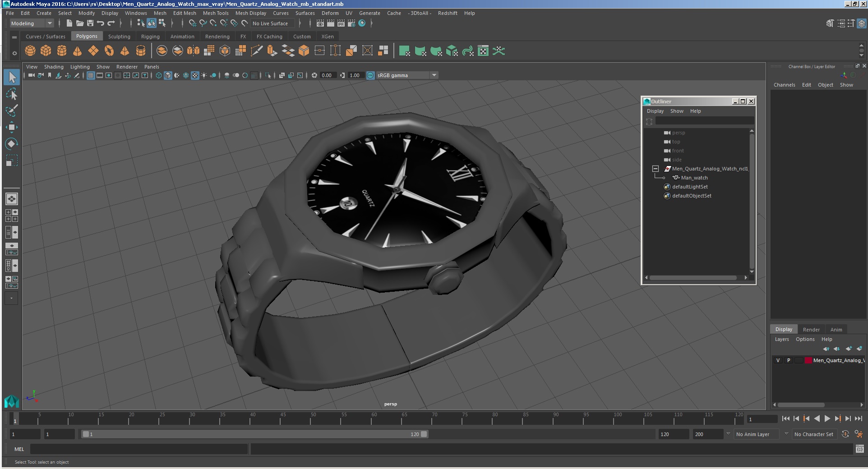The image size is (868, 469).
Task: Toggle color management ON button
Action: click(370, 75)
